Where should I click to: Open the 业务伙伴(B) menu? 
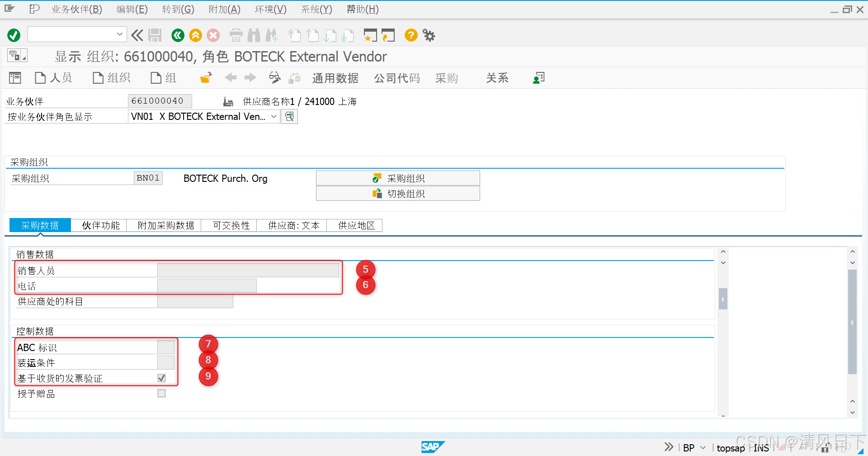(x=77, y=9)
